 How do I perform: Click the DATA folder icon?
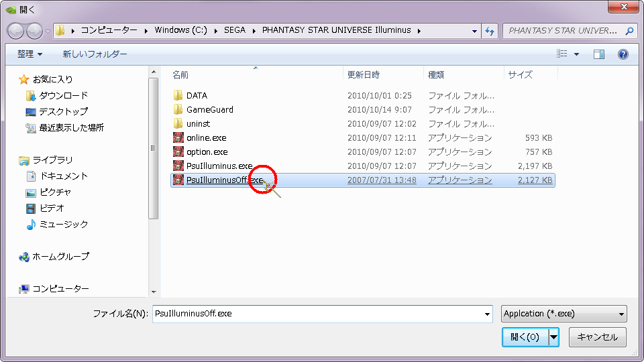pos(178,96)
